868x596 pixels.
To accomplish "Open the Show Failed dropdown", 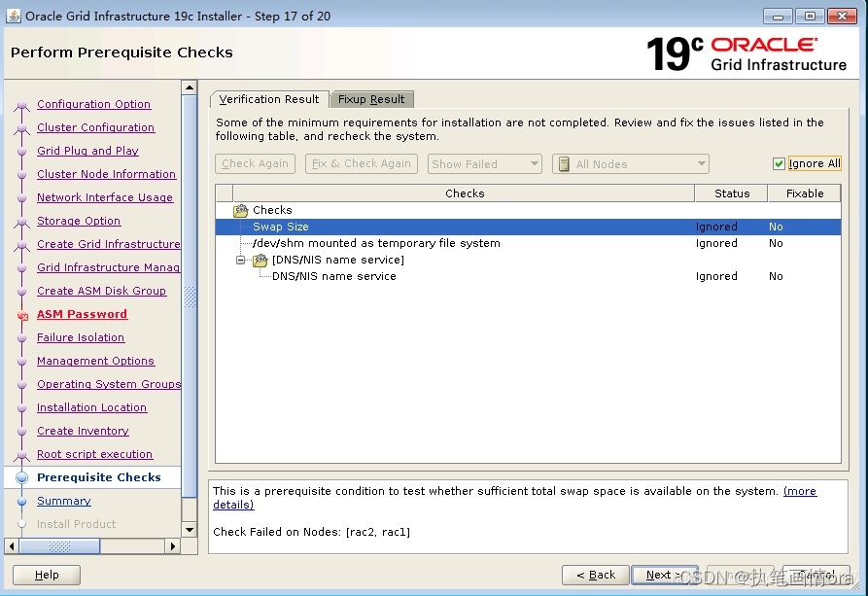I will 532,163.
